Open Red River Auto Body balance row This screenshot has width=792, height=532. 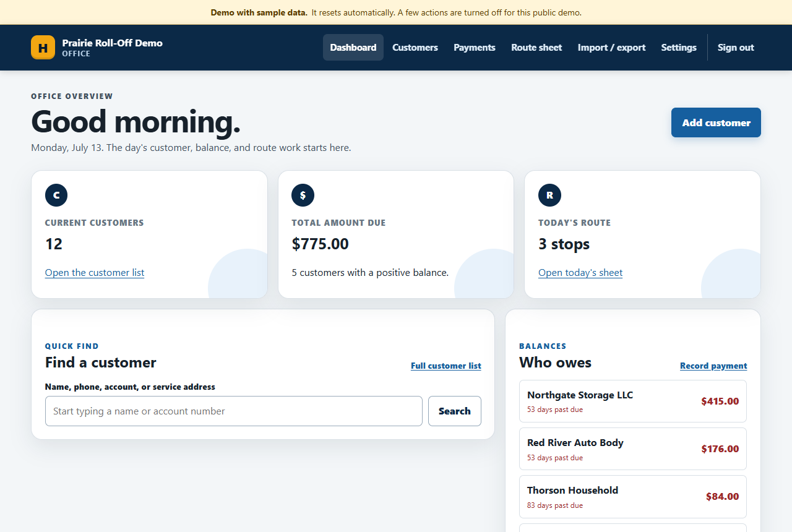tap(633, 448)
